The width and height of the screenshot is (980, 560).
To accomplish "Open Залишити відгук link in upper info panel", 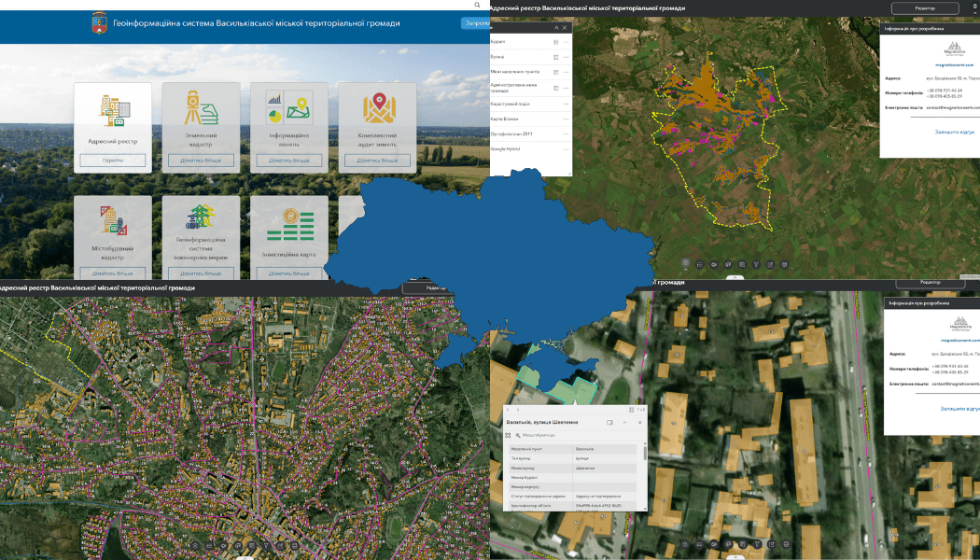I will pyautogui.click(x=955, y=132).
